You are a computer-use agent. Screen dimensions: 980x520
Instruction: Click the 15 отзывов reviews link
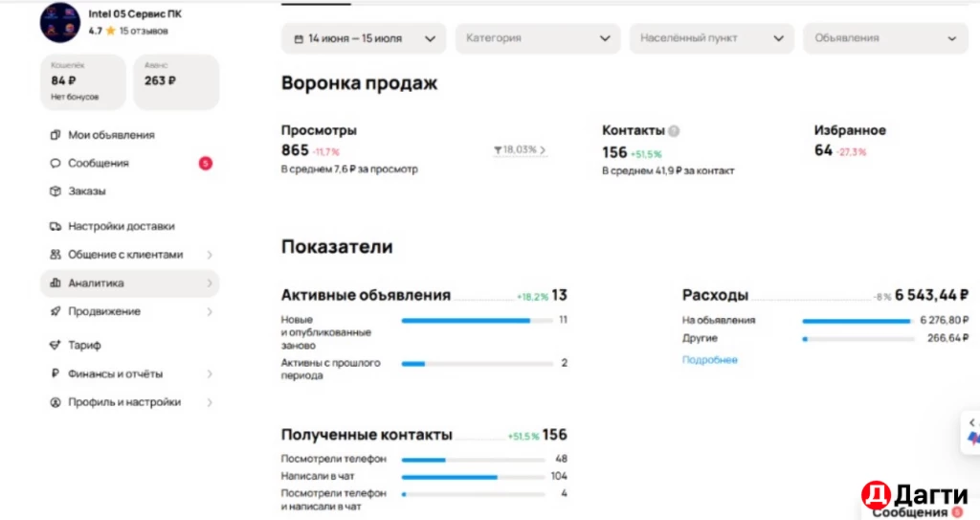(x=144, y=31)
